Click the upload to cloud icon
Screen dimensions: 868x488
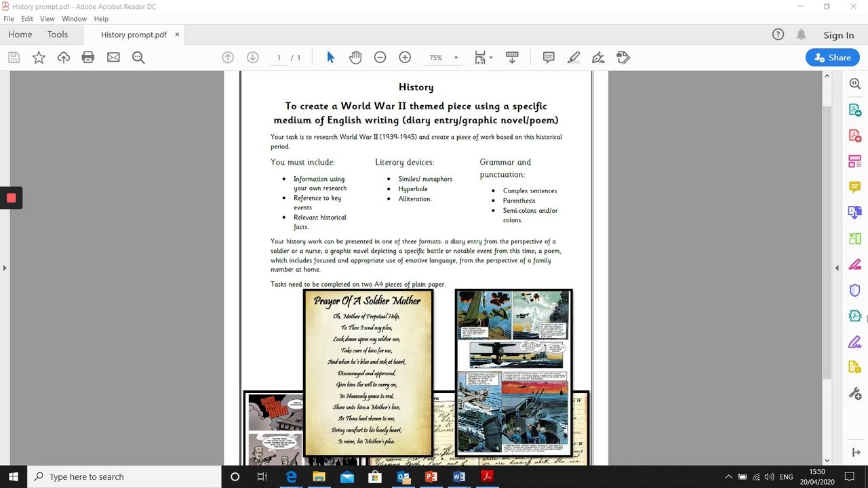coord(64,58)
